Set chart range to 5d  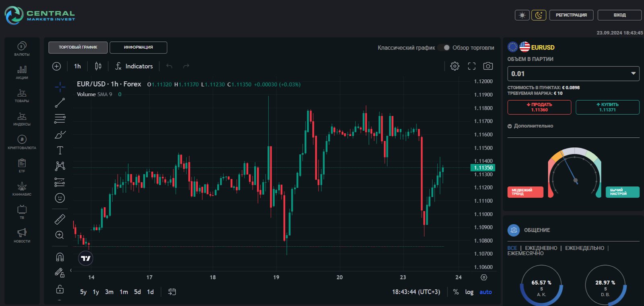point(137,292)
